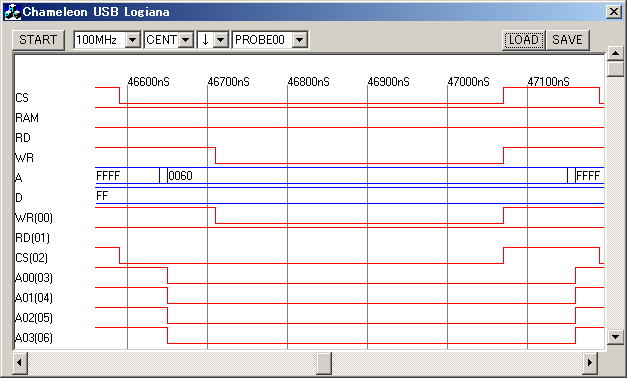Select the A01(04) probe label
The height and width of the screenshot is (378, 627).
34,298
